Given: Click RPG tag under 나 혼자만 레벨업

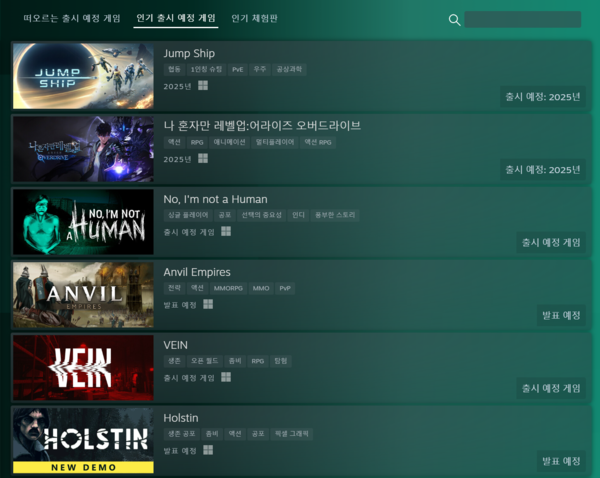Looking at the screenshot, I should coord(197,142).
